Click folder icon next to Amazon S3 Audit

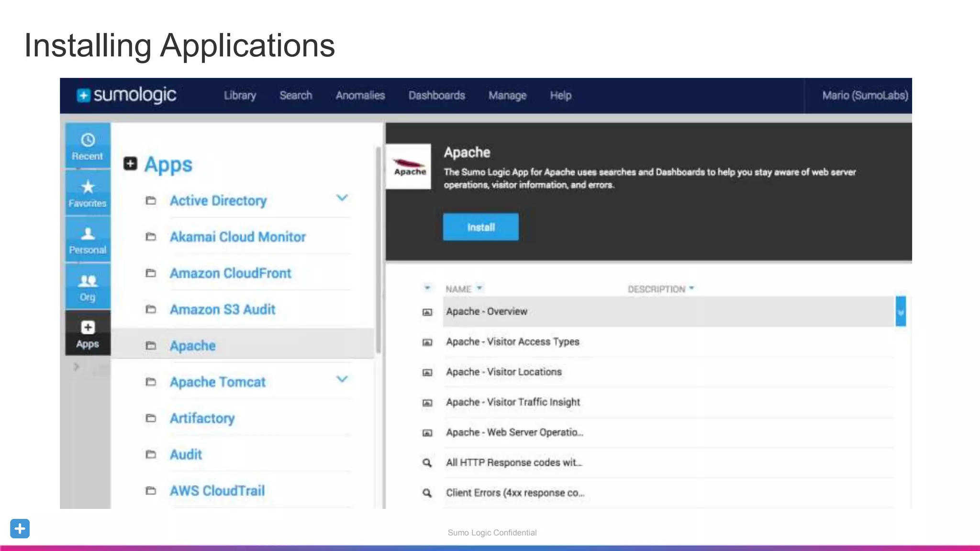[x=151, y=309]
